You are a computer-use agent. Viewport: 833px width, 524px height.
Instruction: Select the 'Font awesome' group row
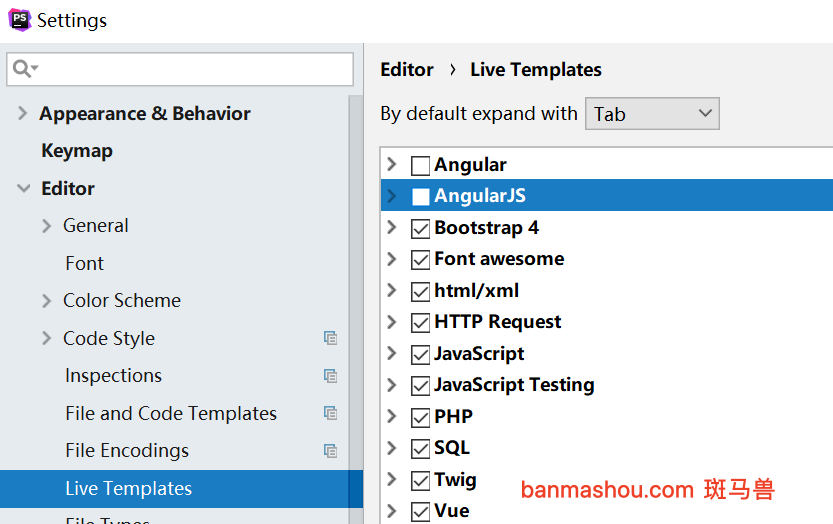(x=607, y=259)
